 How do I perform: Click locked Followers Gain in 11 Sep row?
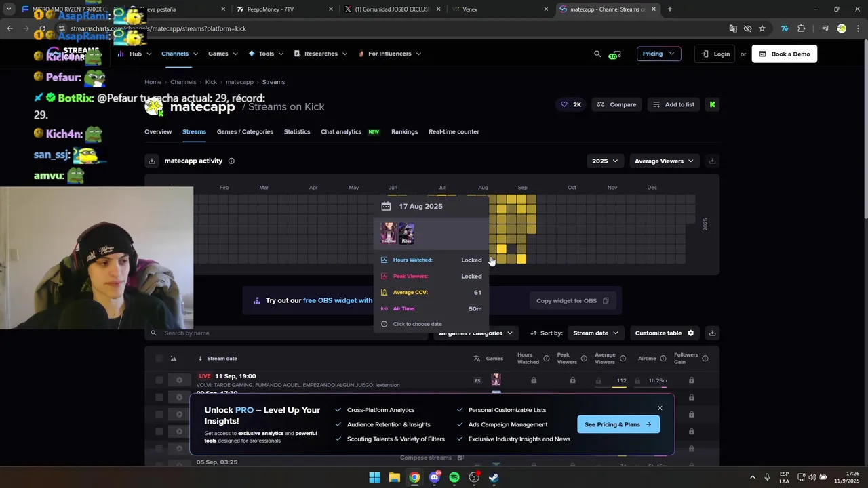click(691, 380)
